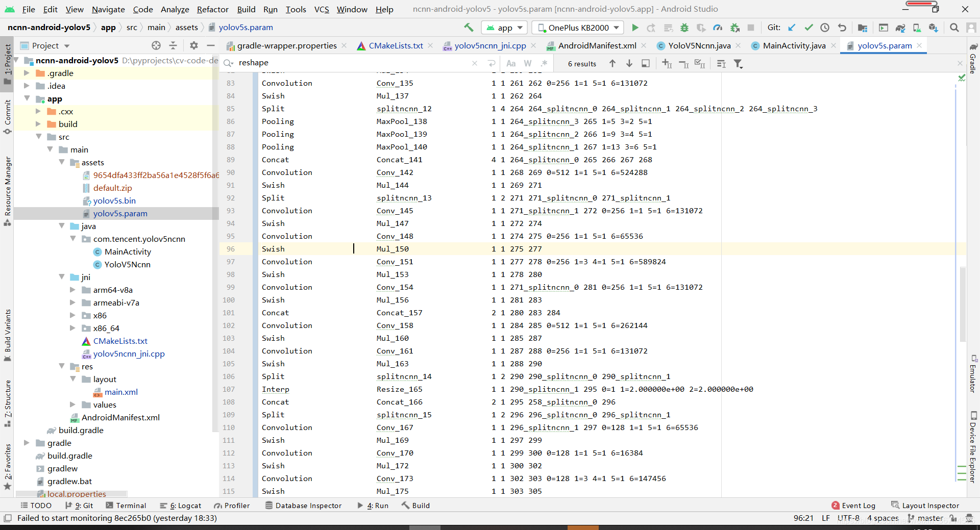
Task: Toggle Match Case in find bar
Action: (511, 63)
